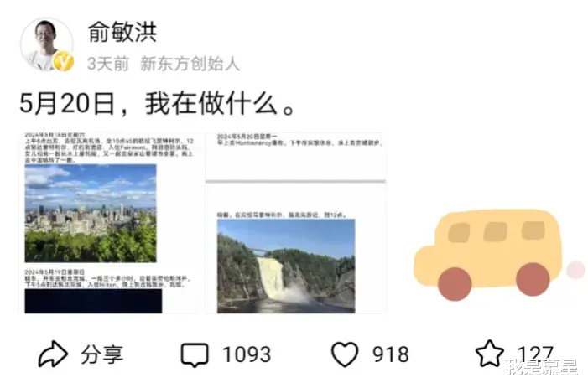Click the 我是慕星 watermark
Screen dimensions: 588x388
(542, 367)
